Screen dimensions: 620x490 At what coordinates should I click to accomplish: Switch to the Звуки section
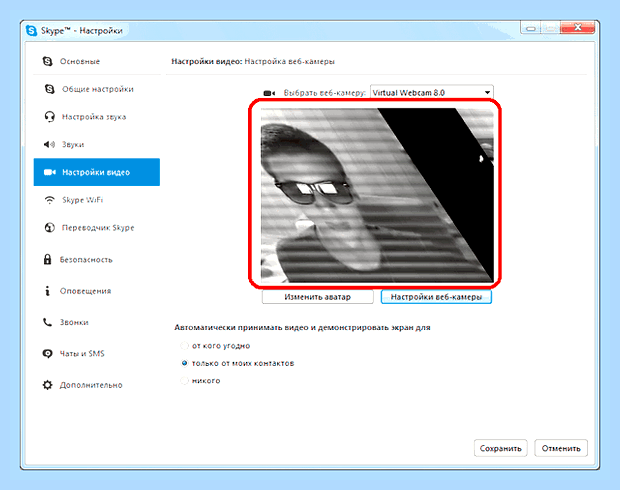click(97, 144)
